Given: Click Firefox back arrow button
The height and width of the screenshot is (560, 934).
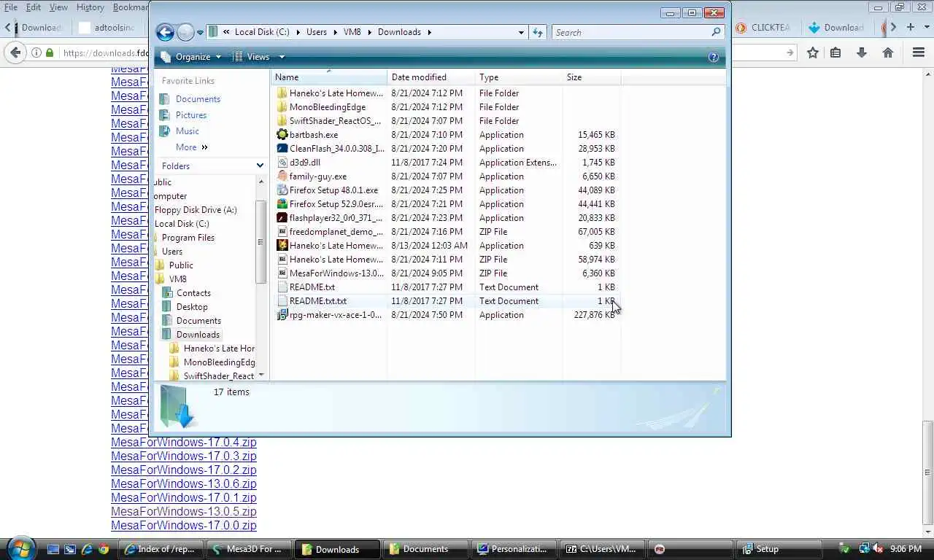Looking at the screenshot, I should point(15,52).
